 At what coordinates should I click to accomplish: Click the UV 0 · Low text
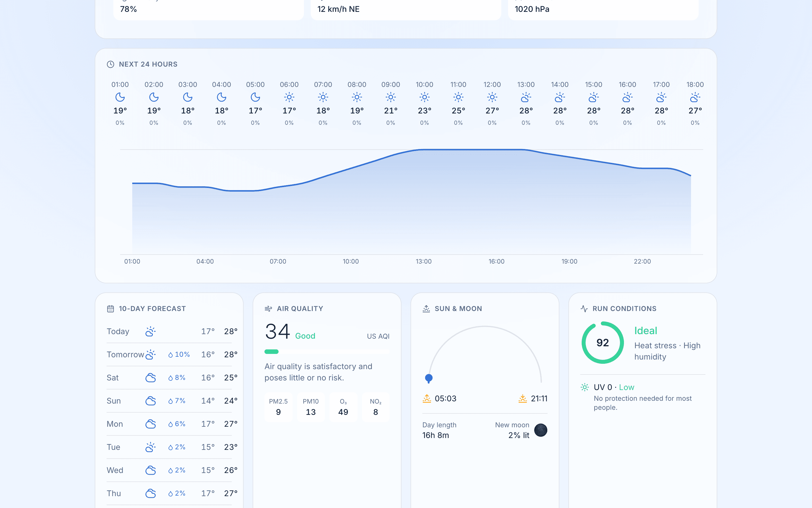coord(614,387)
